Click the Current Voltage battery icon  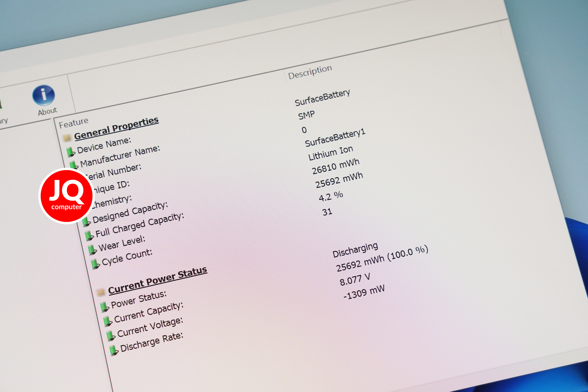pos(111,335)
